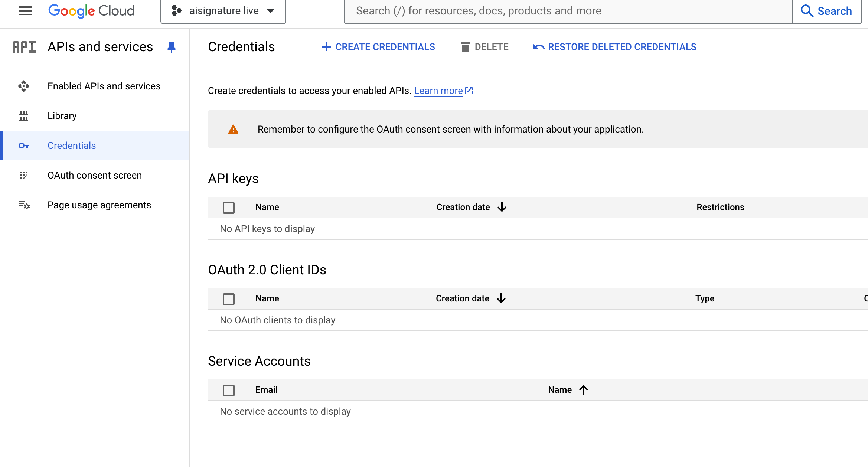This screenshot has width=868, height=467.
Task: Tick the select-all checkbox in OAuth 2.0 Client IDs
Action: pyautogui.click(x=229, y=299)
